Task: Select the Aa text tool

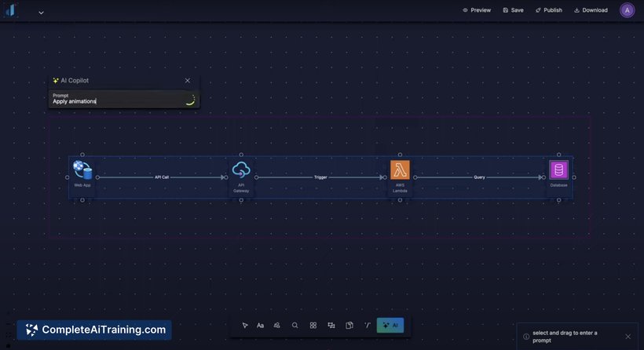Action: (260, 326)
